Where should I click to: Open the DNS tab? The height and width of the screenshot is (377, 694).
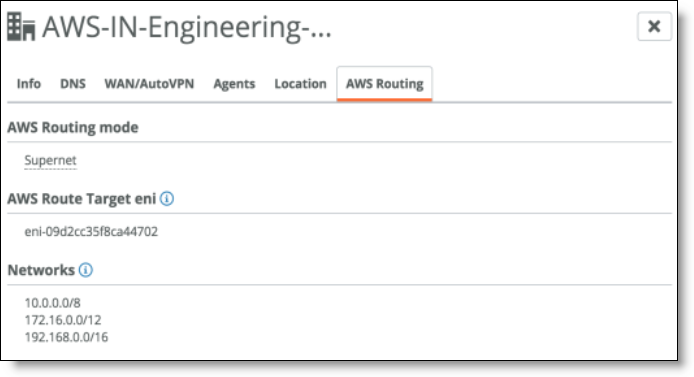[x=73, y=84]
